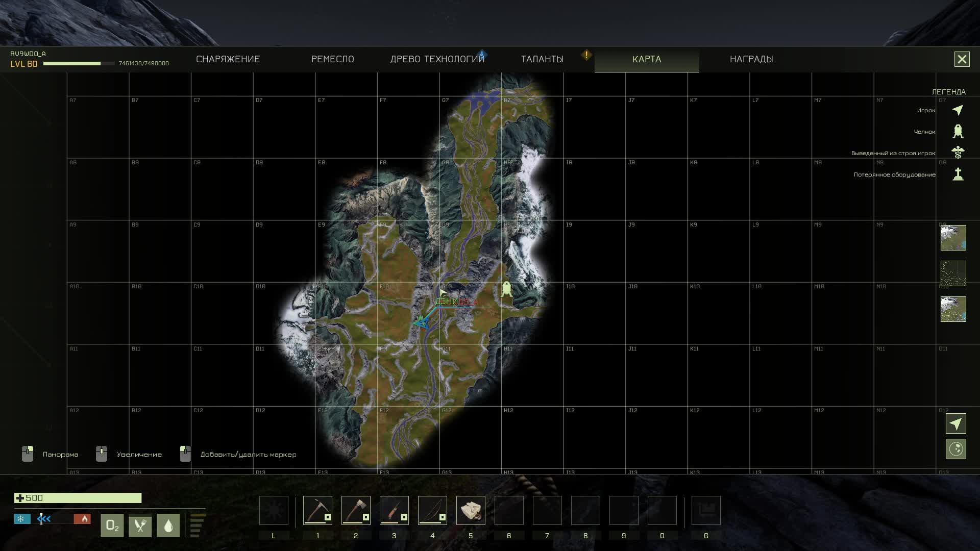The image size is (980, 551).
Task: Click the blue badge on ДРЕВО ТЕХНОЛОГИЙ
Action: click(482, 54)
